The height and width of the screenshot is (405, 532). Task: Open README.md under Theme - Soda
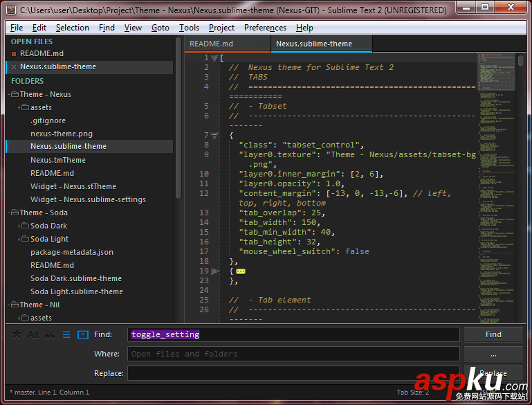[53, 265]
